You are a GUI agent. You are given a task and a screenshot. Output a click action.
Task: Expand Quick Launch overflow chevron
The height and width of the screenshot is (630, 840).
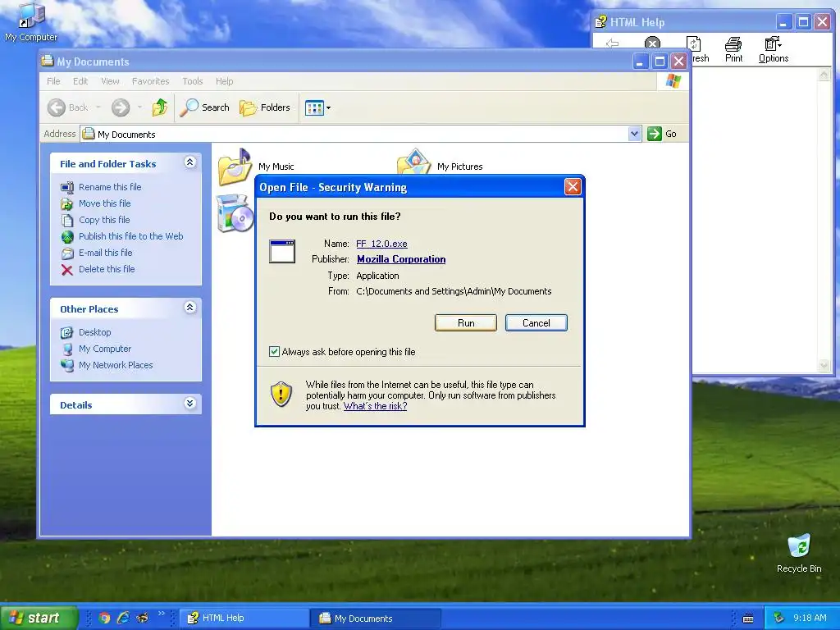[162, 614]
